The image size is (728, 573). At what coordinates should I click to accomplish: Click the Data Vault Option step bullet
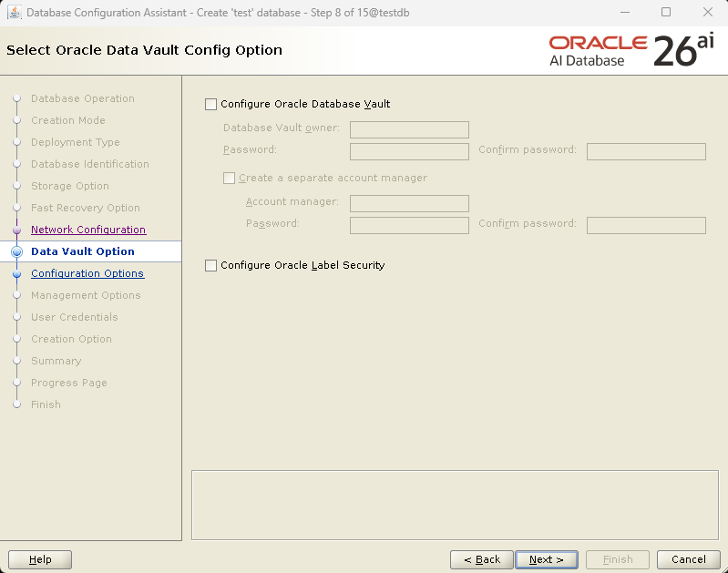point(17,251)
